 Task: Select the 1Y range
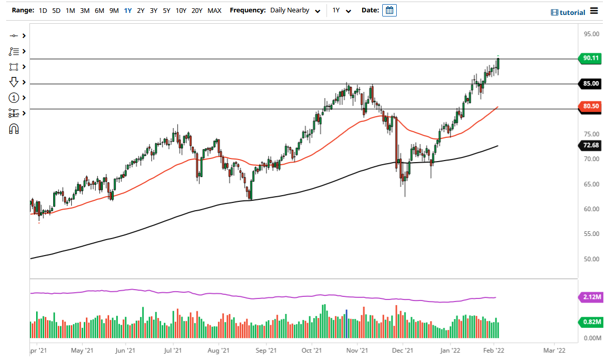[x=128, y=11]
